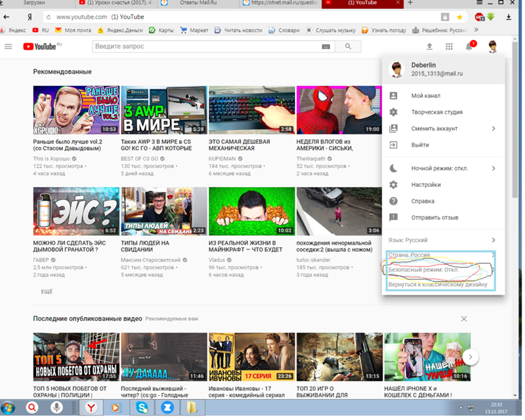Click the account avatar in the header
The image size is (525, 420).
pyautogui.click(x=492, y=47)
